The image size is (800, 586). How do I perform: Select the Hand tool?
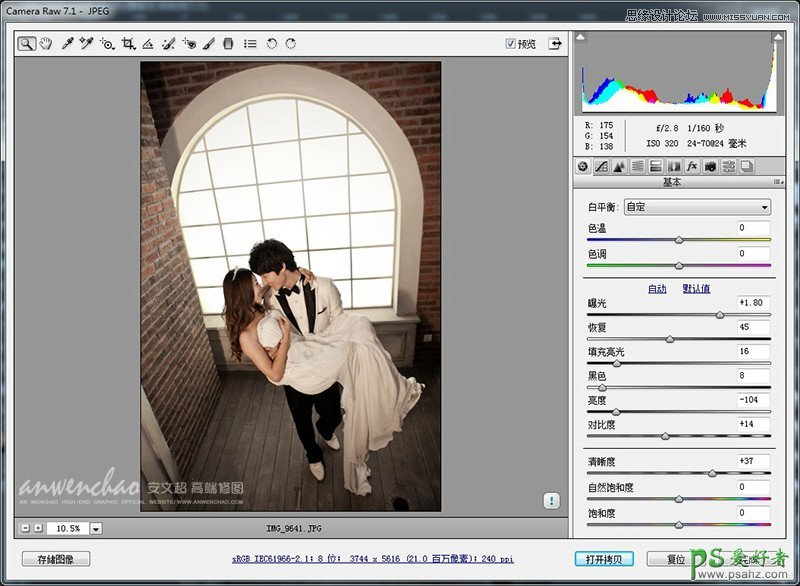coord(45,44)
